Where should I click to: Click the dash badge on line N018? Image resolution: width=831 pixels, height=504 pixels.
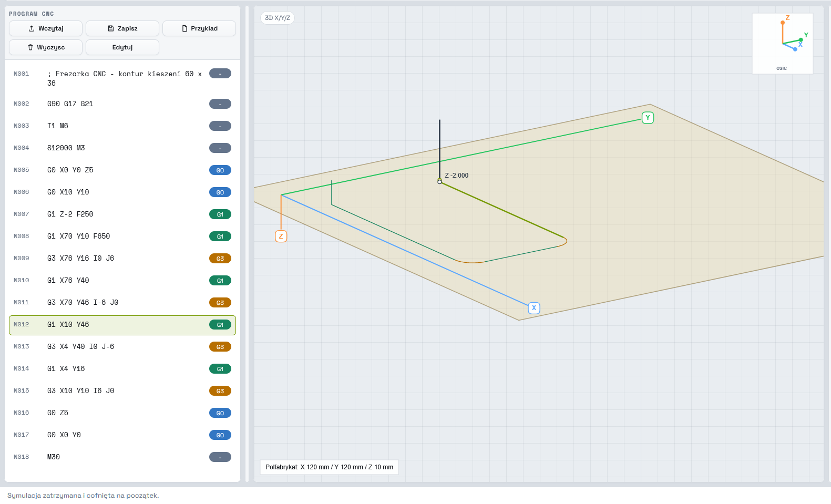point(220,457)
